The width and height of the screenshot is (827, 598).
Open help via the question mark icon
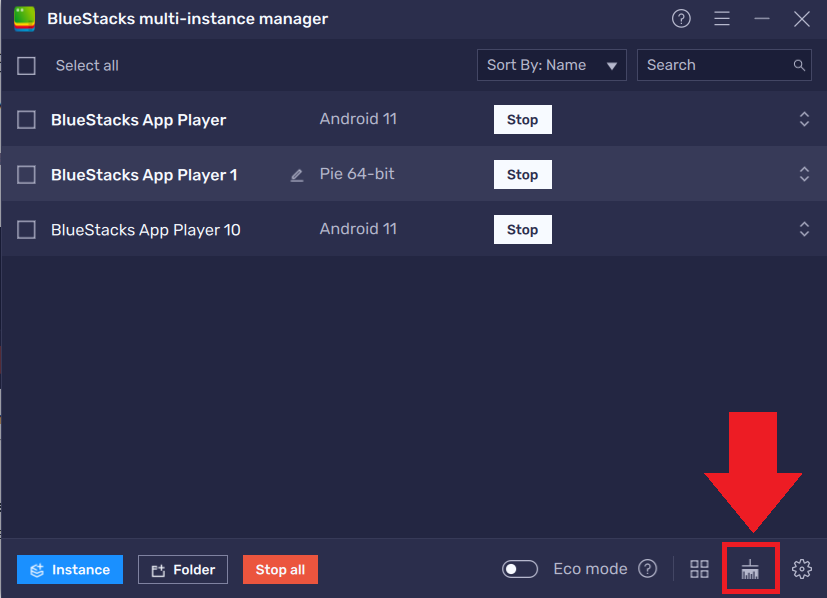tap(681, 18)
